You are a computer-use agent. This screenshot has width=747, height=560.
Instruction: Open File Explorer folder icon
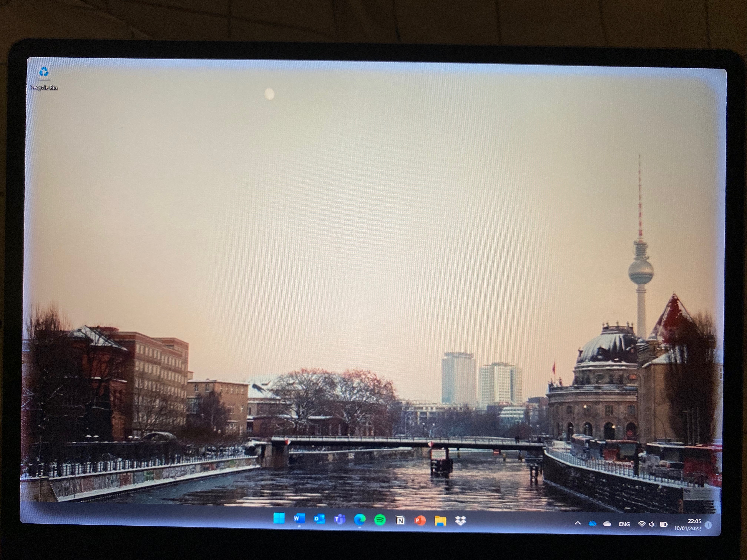[x=440, y=521]
